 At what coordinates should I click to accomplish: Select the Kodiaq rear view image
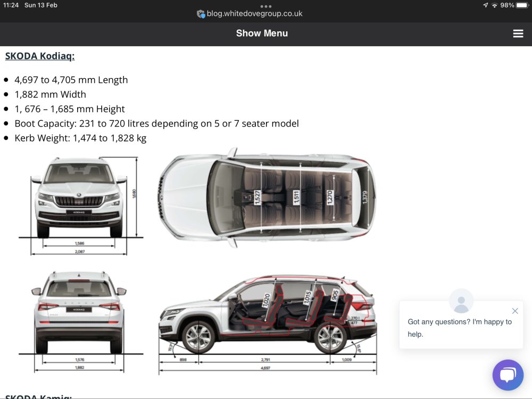pyautogui.click(x=81, y=322)
